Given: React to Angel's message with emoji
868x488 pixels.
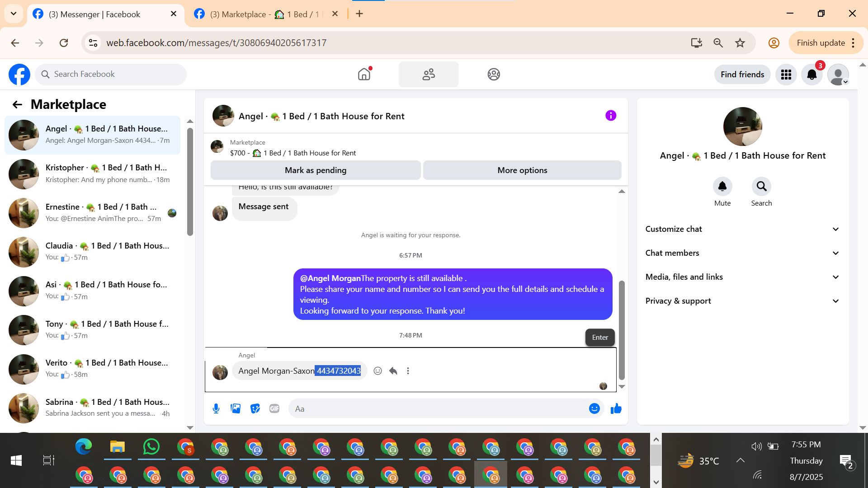Looking at the screenshot, I should click(x=378, y=371).
